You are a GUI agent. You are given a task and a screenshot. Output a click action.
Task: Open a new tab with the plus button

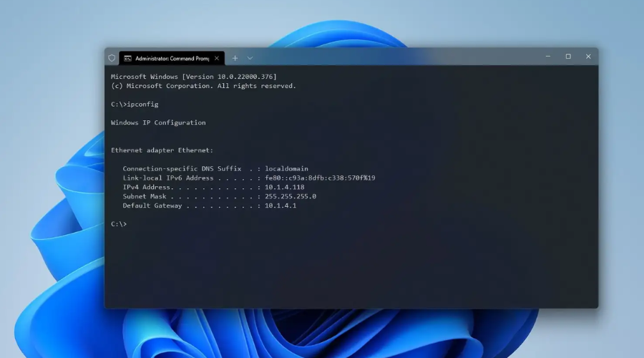point(235,59)
